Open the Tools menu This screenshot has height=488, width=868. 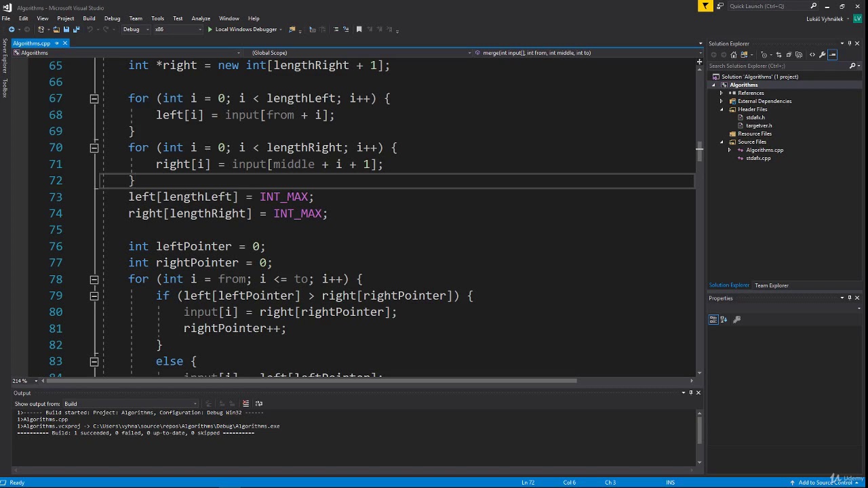pyautogui.click(x=157, y=18)
